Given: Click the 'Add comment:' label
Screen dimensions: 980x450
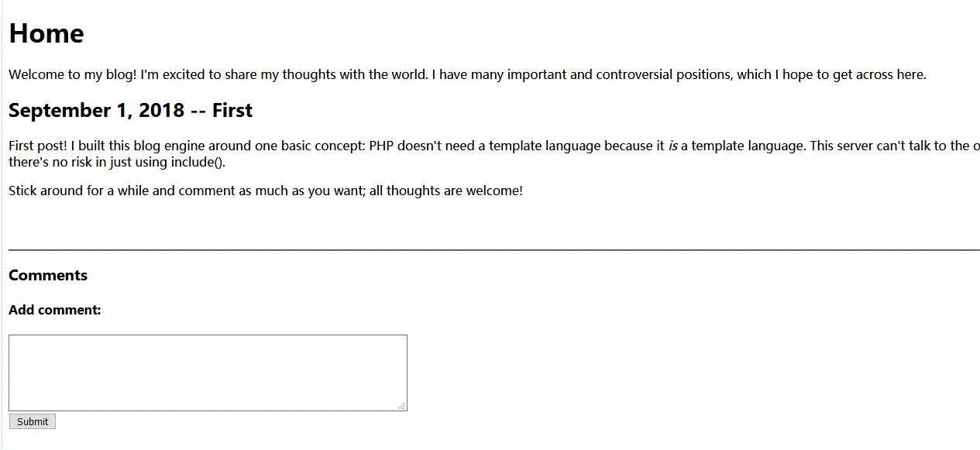Looking at the screenshot, I should 55,311.
